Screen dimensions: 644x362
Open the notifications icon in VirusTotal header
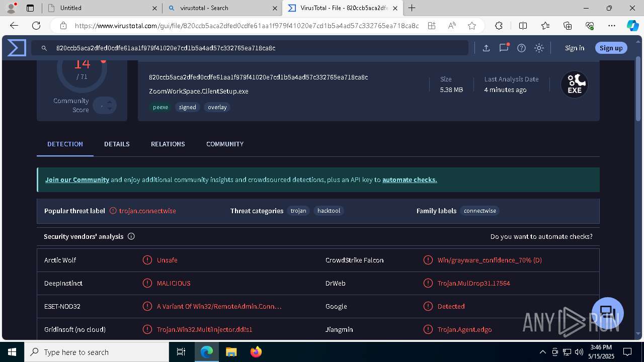504,48
